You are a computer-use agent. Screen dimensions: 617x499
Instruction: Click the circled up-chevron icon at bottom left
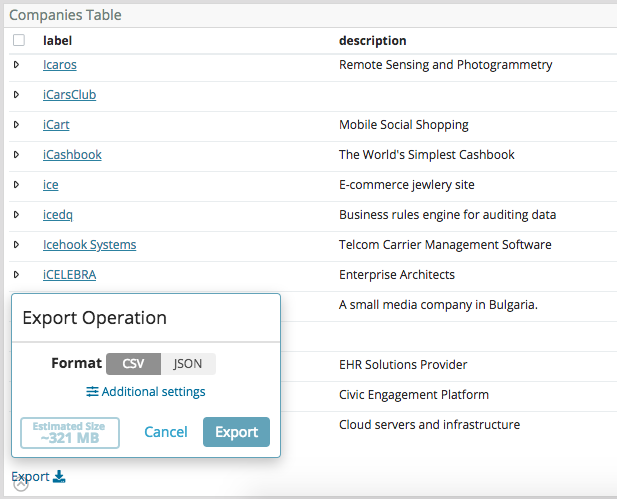(x=21, y=483)
